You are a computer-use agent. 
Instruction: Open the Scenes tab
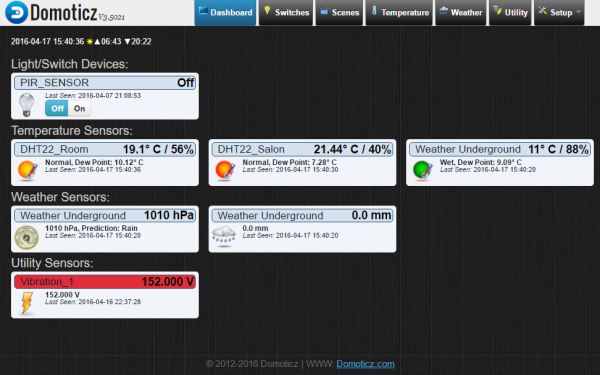pyautogui.click(x=339, y=13)
